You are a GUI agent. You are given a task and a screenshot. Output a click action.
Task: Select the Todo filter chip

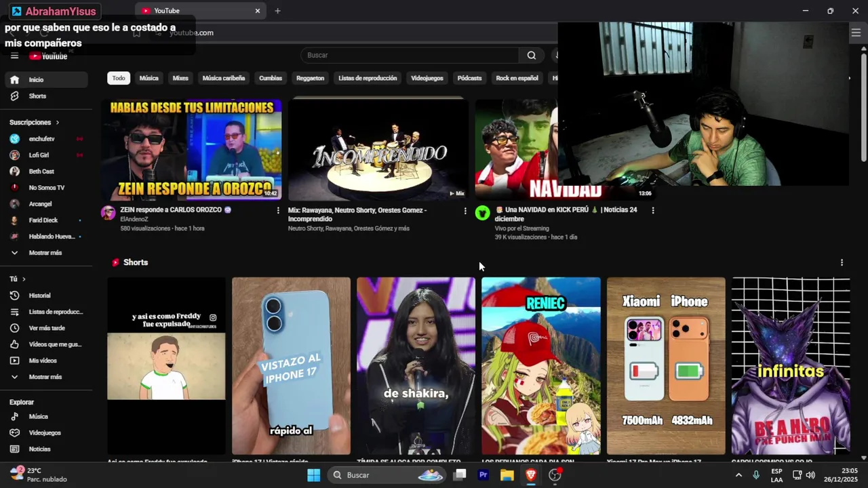tap(119, 78)
